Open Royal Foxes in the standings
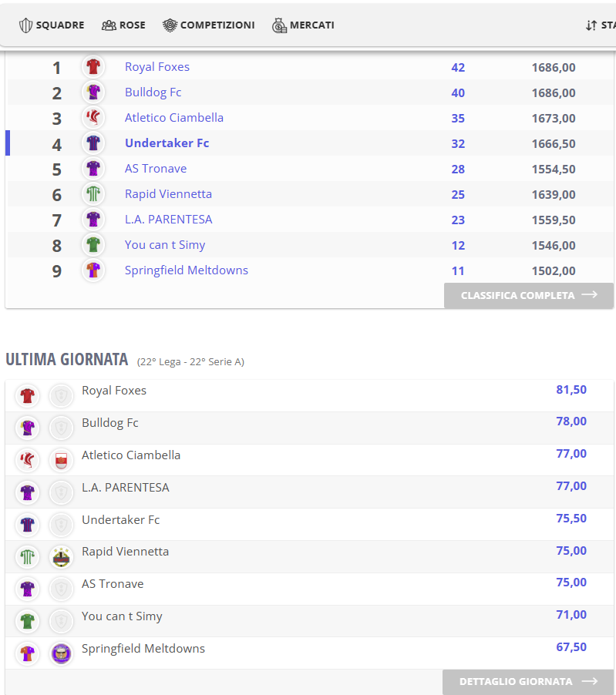This screenshot has height=695, width=616. pyautogui.click(x=157, y=67)
